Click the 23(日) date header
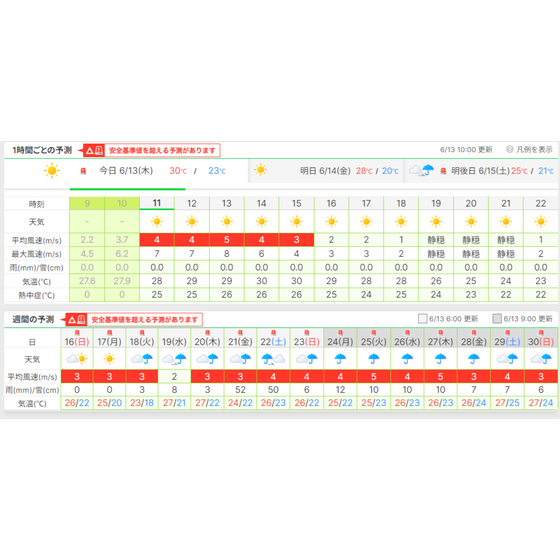560x560 pixels. pos(306,342)
